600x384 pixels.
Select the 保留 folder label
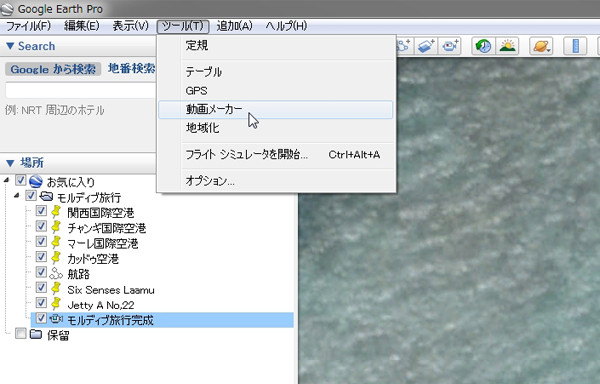coord(58,335)
